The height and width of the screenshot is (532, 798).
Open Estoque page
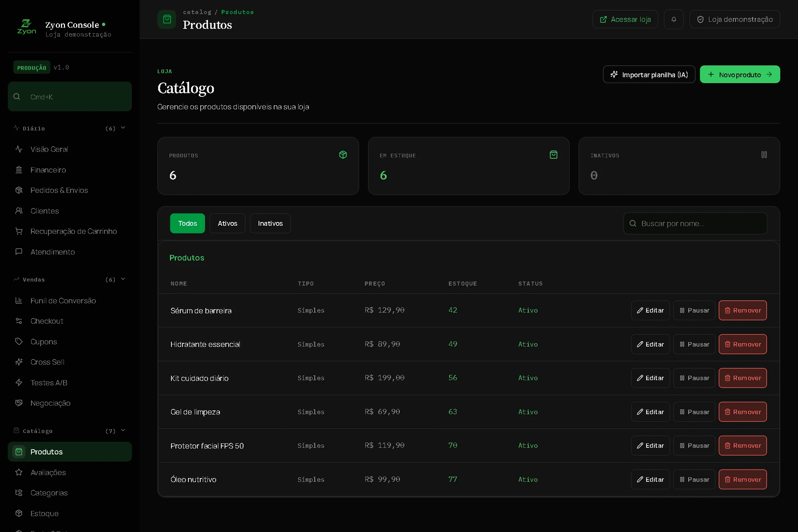[70, 514]
